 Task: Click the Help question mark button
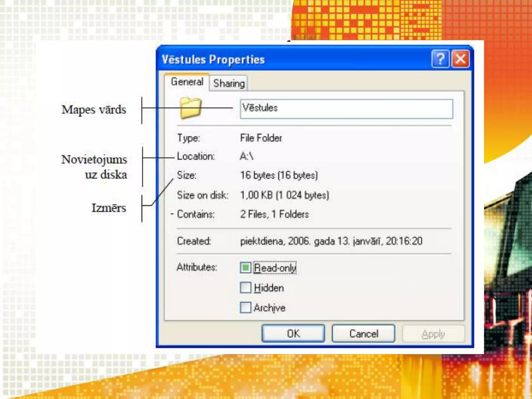pos(440,59)
